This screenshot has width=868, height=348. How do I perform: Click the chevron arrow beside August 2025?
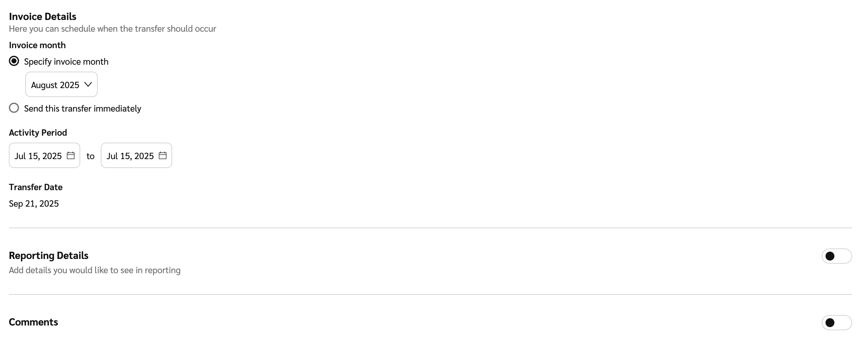point(88,84)
